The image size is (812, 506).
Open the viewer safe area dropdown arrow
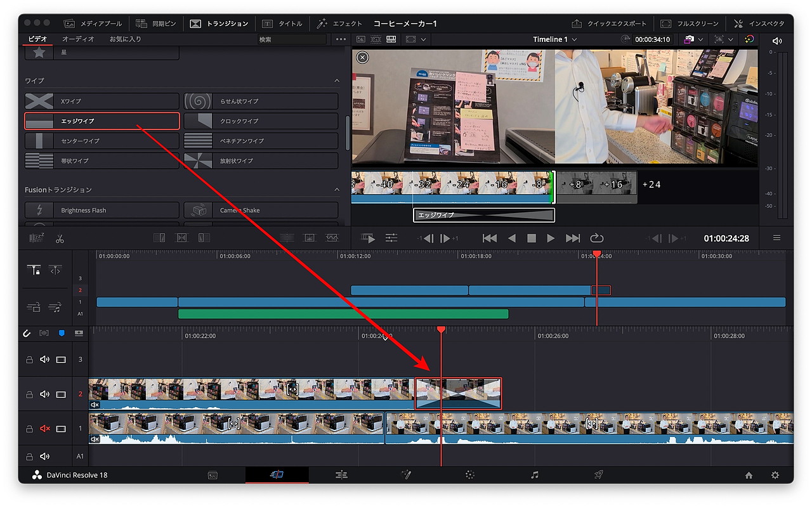[x=424, y=39]
